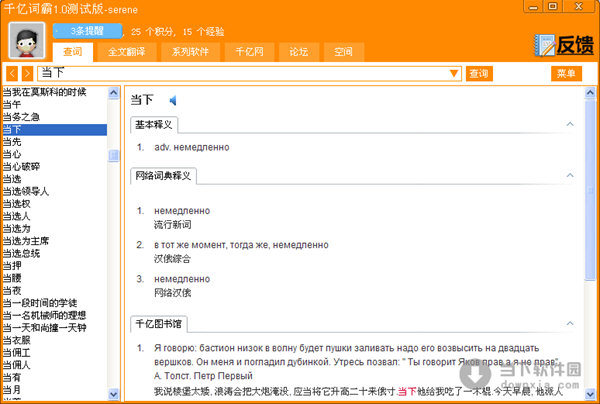Collapse the 千亿图书馆 section
Screen dimensions: 600x404
[x=570, y=323]
